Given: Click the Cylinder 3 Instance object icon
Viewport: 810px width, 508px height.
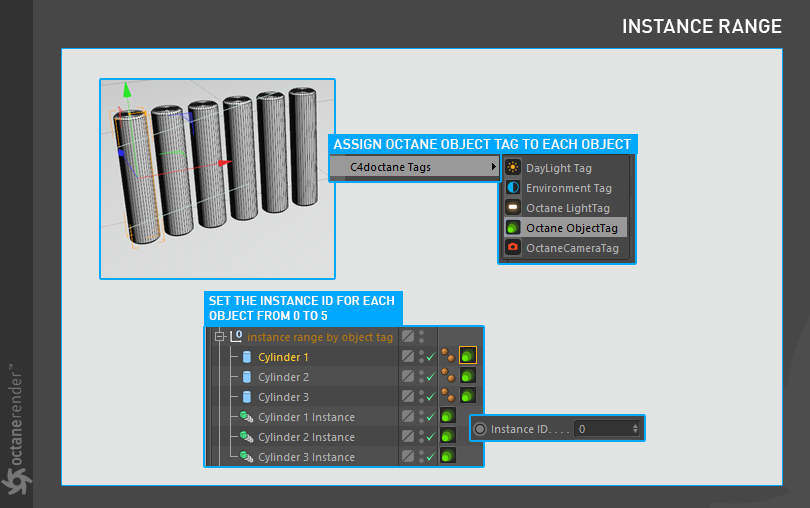Looking at the screenshot, I should [x=246, y=457].
